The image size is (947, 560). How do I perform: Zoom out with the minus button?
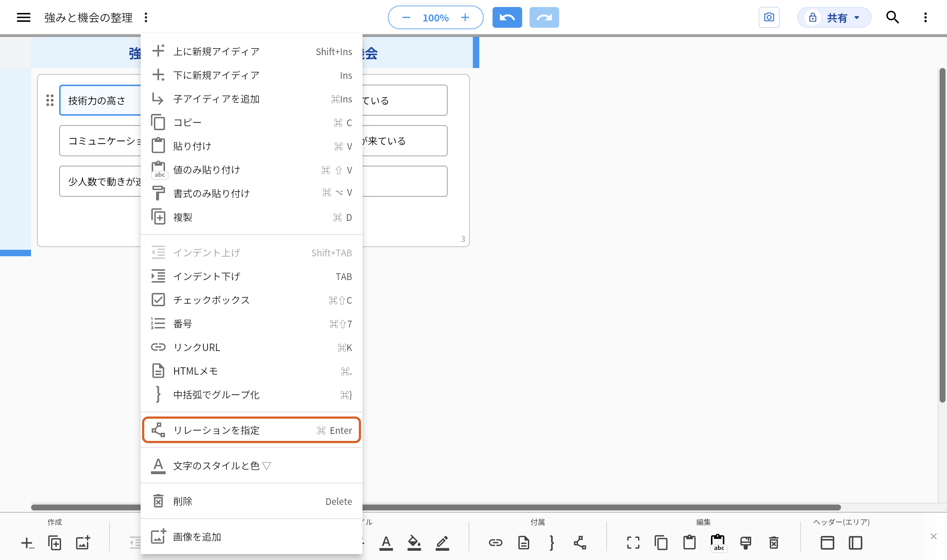point(406,17)
